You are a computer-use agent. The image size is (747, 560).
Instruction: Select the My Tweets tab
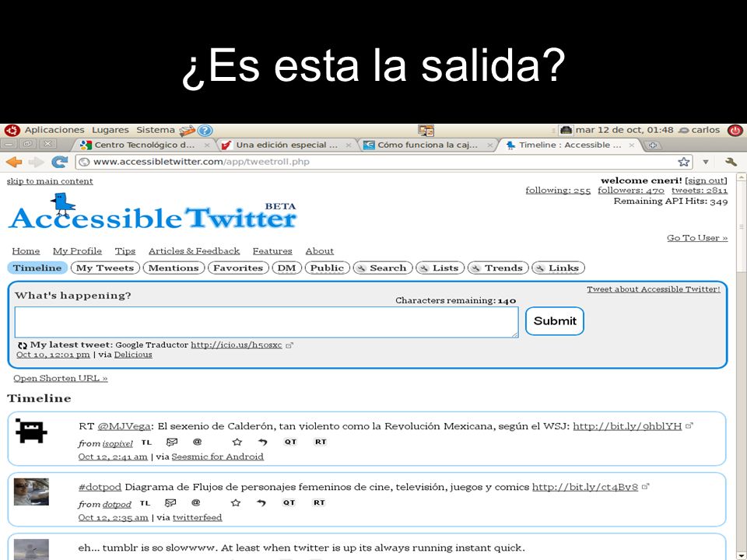(x=105, y=268)
